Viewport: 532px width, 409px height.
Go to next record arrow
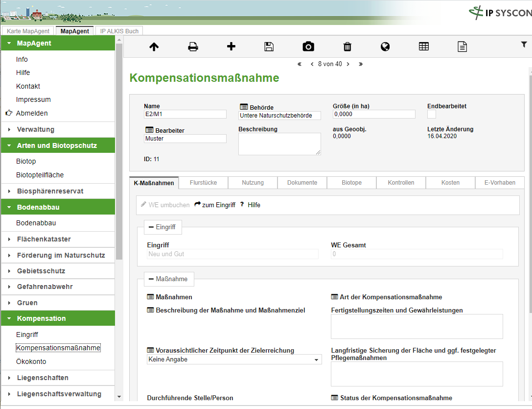[348, 64]
